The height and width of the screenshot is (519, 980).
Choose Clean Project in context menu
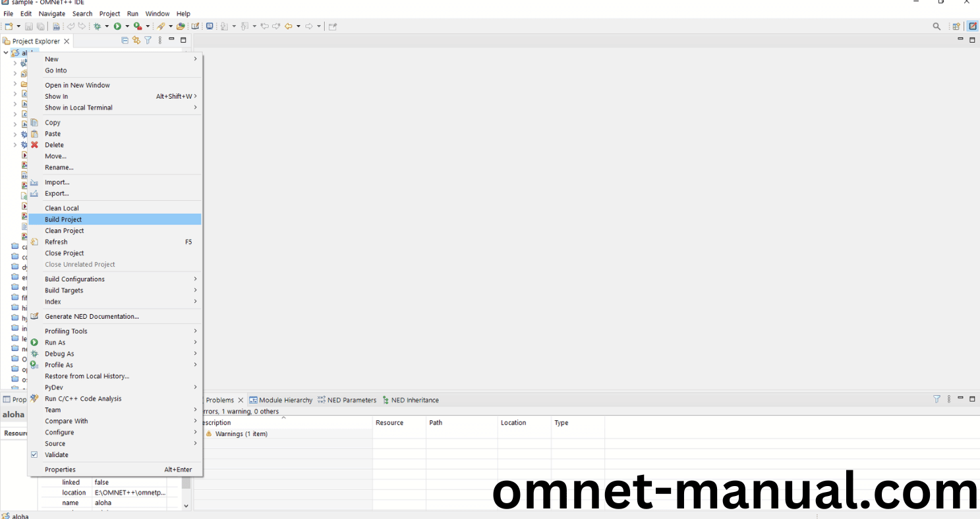coord(64,231)
